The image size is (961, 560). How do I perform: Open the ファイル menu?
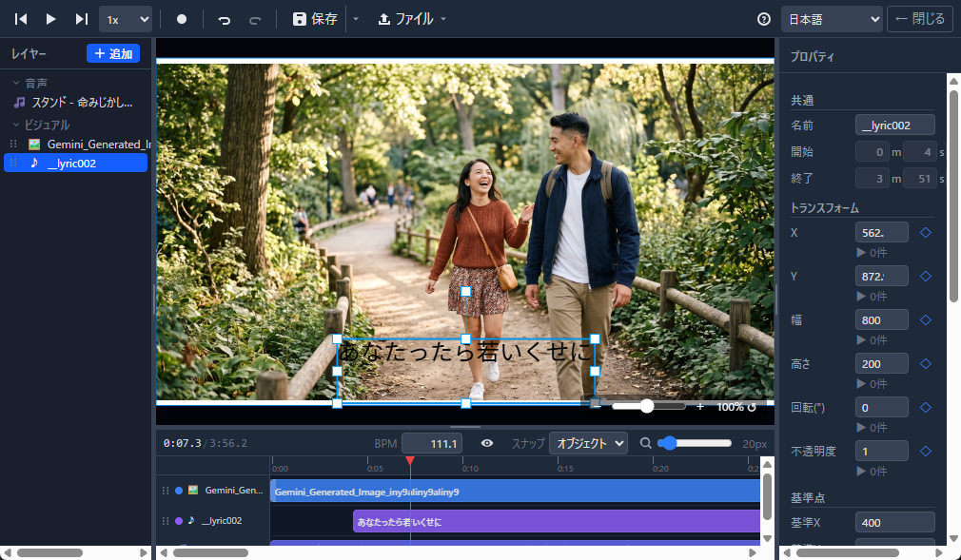[x=411, y=19]
